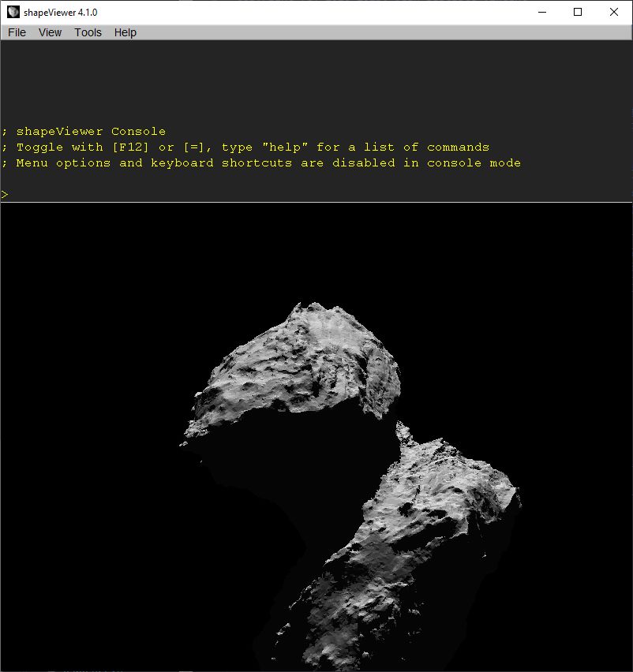This screenshot has width=633, height=672.
Task: Open the File menu
Action: point(17,32)
